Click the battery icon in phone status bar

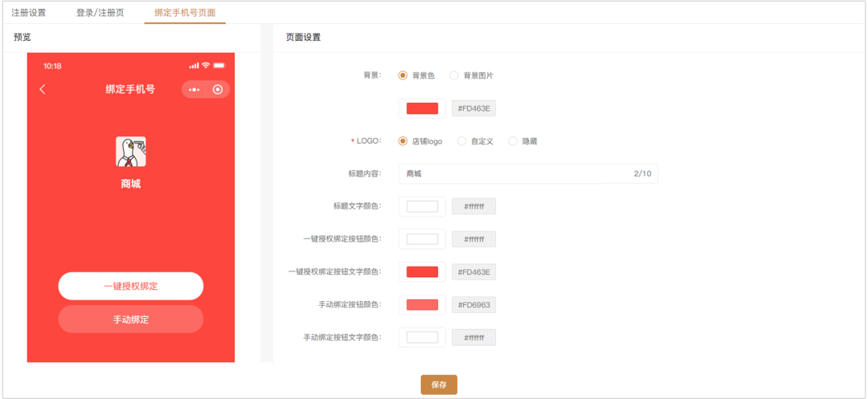(x=219, y=65)
